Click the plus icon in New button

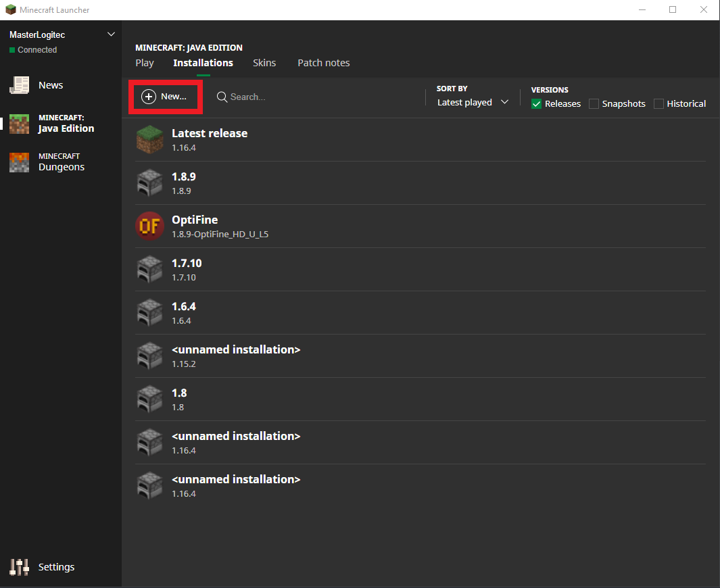148,97
